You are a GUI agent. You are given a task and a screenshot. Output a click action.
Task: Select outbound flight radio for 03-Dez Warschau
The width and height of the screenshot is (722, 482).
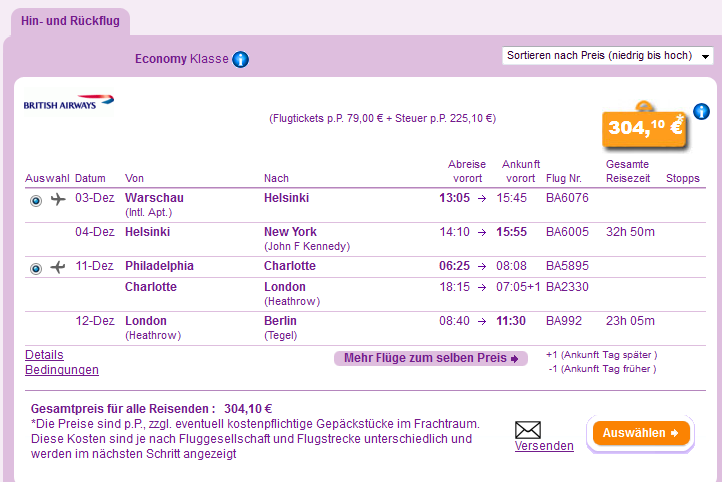click(x=35, y=201)
